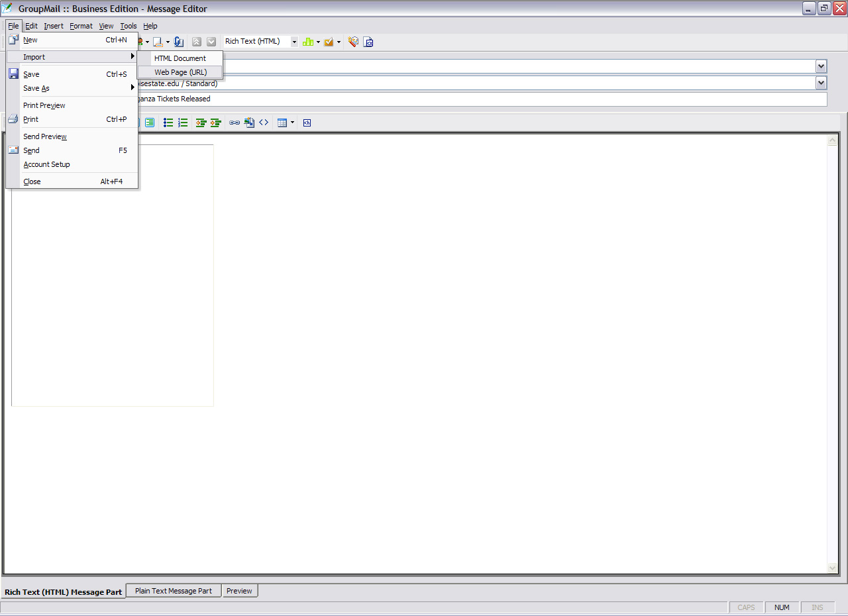This screenshot has width=848, height=616.
Task: Click the editor scrollbar down arrow
Action: [833, 568]
